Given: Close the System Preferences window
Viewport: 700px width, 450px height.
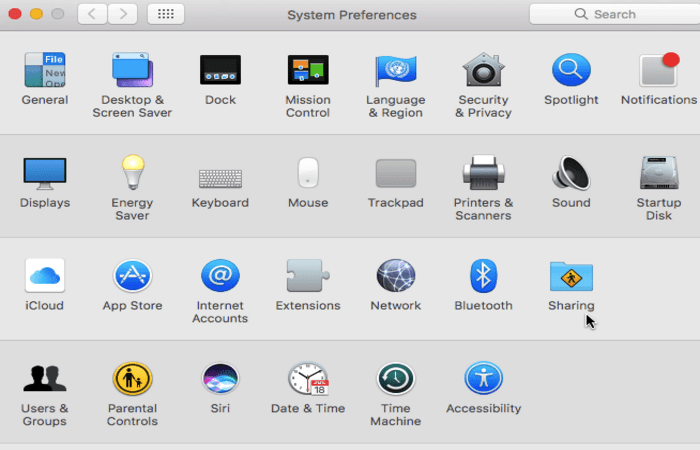Looking at the screenshot, I should [15, 14].
